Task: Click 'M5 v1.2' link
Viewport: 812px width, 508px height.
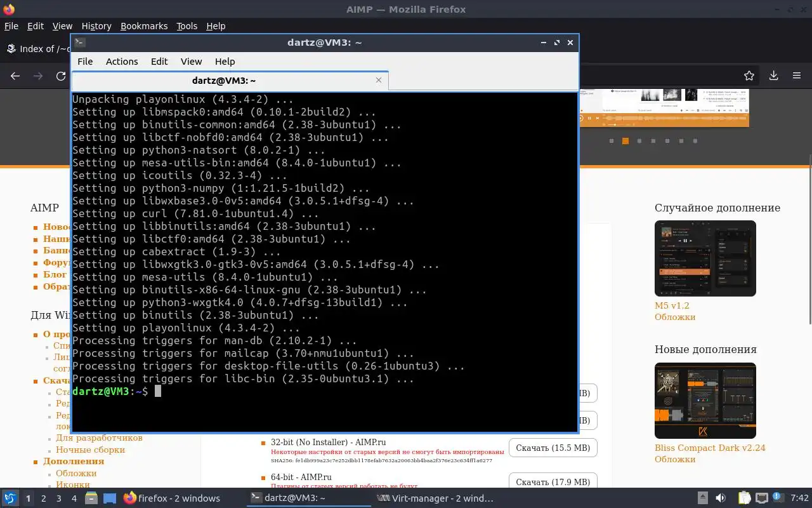Action: [672, 305]
